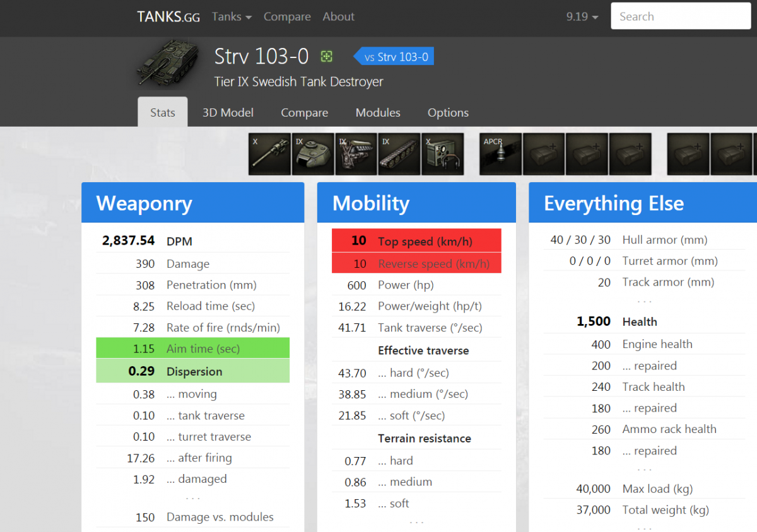This screenshot has width=757, height=532.
Task: Click the green Aim time (sec) row
Action: [x=193, y=349]
